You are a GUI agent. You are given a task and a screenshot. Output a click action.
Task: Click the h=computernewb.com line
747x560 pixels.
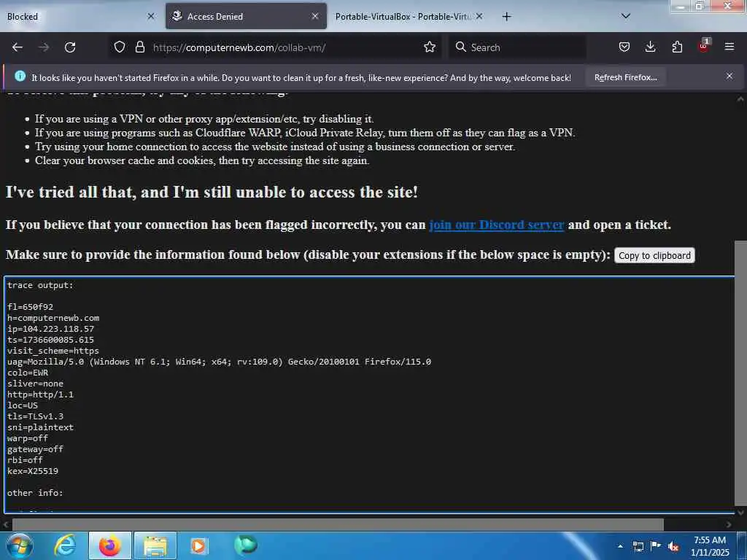(x=53, y=318)
